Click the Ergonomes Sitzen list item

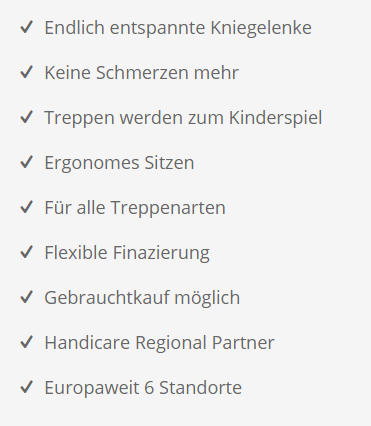coord(119,164)
